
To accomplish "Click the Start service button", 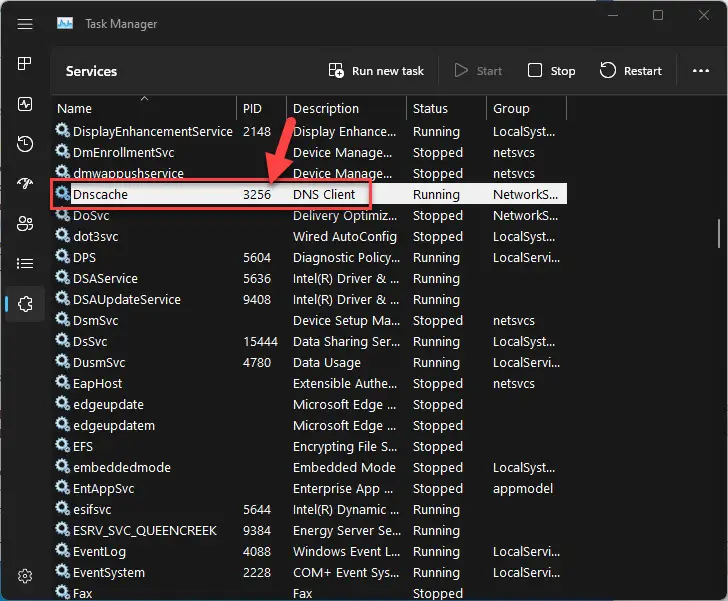I will pyautogui.click(x=478, y=71).
